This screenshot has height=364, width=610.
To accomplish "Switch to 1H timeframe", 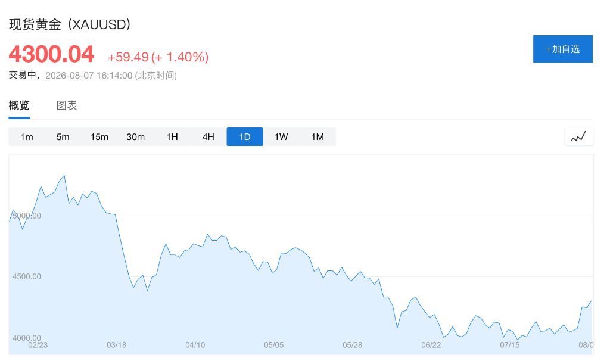I will (x=172, y=137).
